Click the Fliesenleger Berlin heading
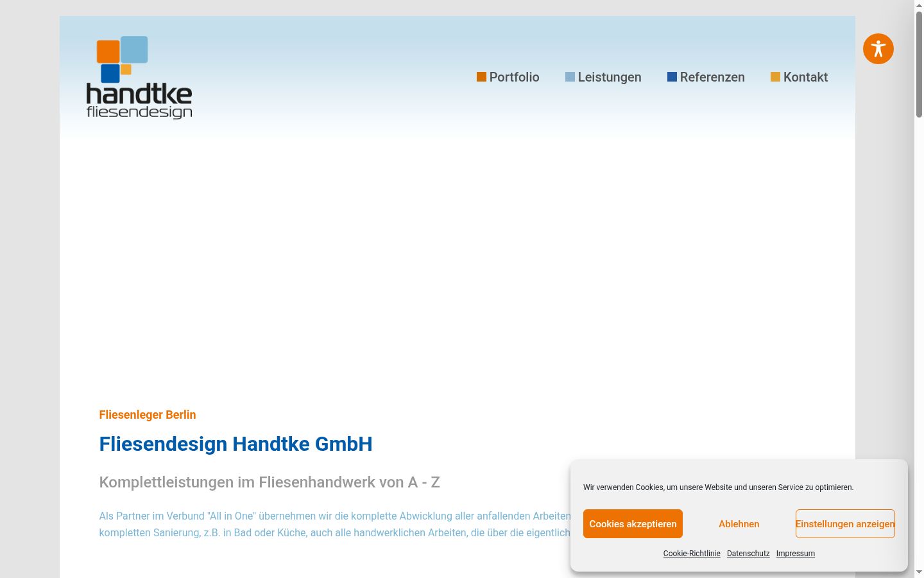Viewport: 924px width, 578px height. (148, 415)
